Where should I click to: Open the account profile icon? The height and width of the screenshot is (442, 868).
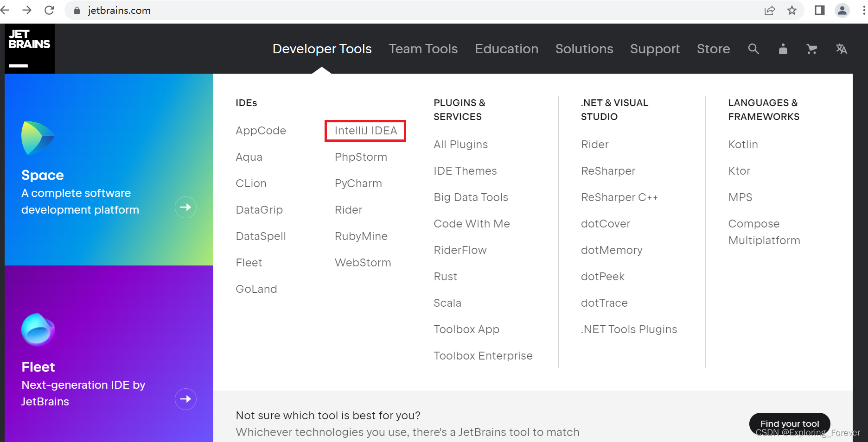pyautogui.click(x=783, y=49)
